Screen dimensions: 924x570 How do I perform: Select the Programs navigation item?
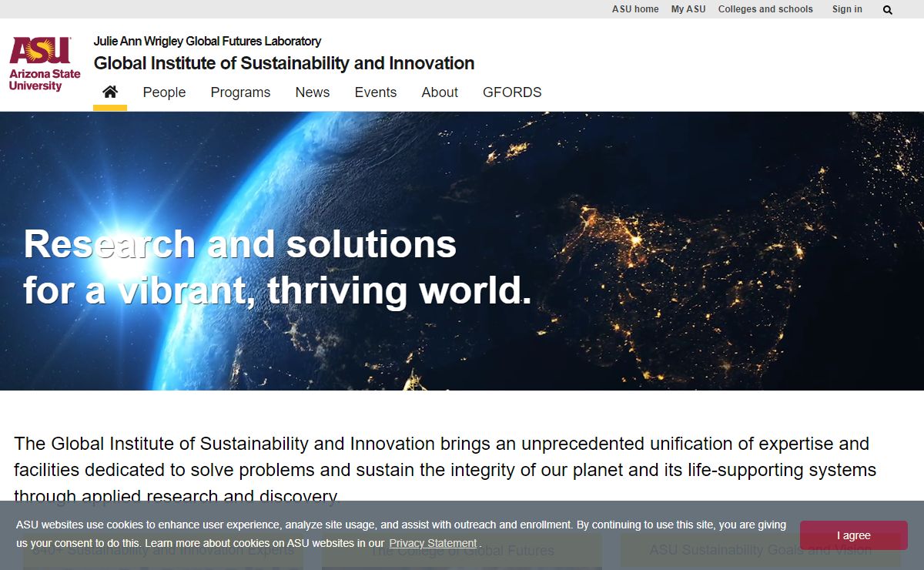[240, 92]
